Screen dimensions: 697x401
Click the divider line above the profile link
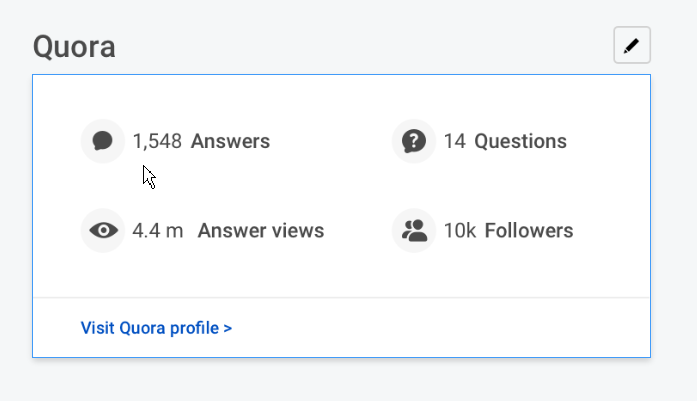[x=341, y=297]
